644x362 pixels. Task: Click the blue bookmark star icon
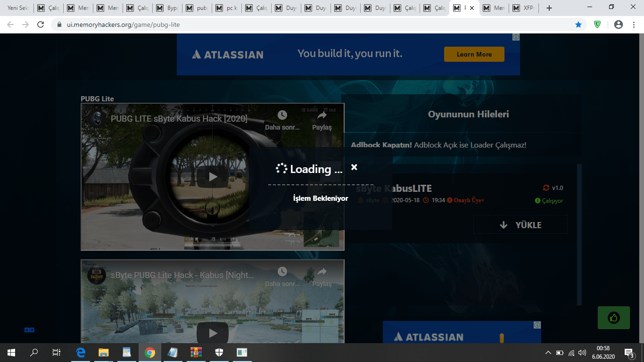coord(578,25)
